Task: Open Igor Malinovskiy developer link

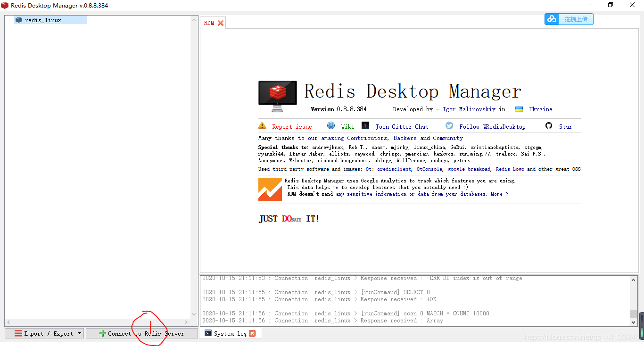Action: click(x=469, y=109)
